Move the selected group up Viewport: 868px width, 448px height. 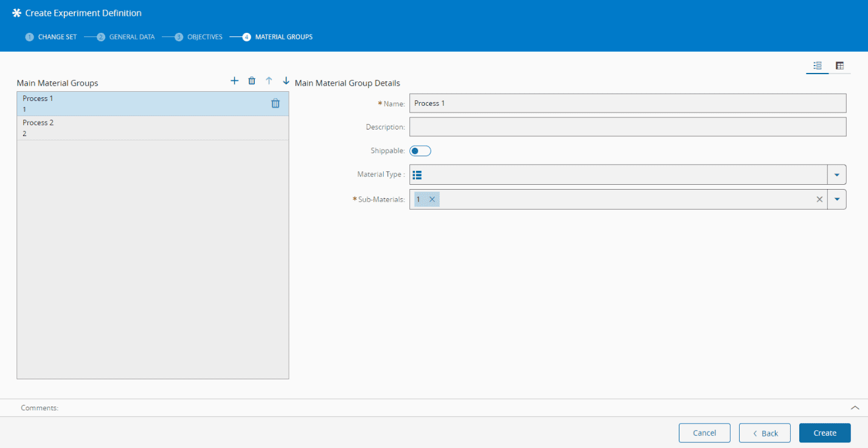[x=269, y=80]
